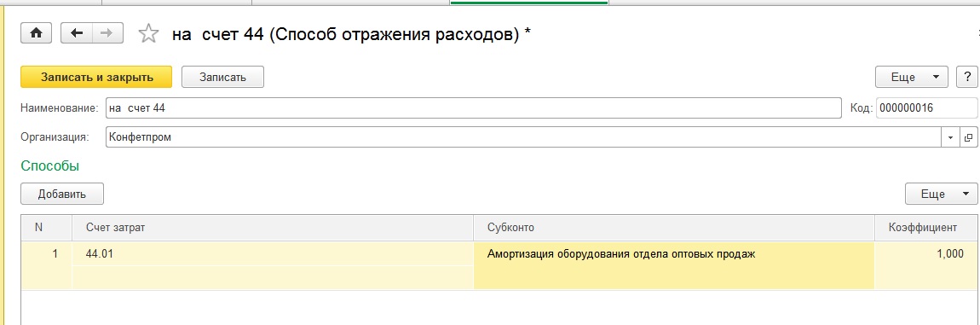Image resolution: width=980 pixels, height=325 pixels.
Task: Open the Еще menu above the table
Action: click(x=941, y=194)
